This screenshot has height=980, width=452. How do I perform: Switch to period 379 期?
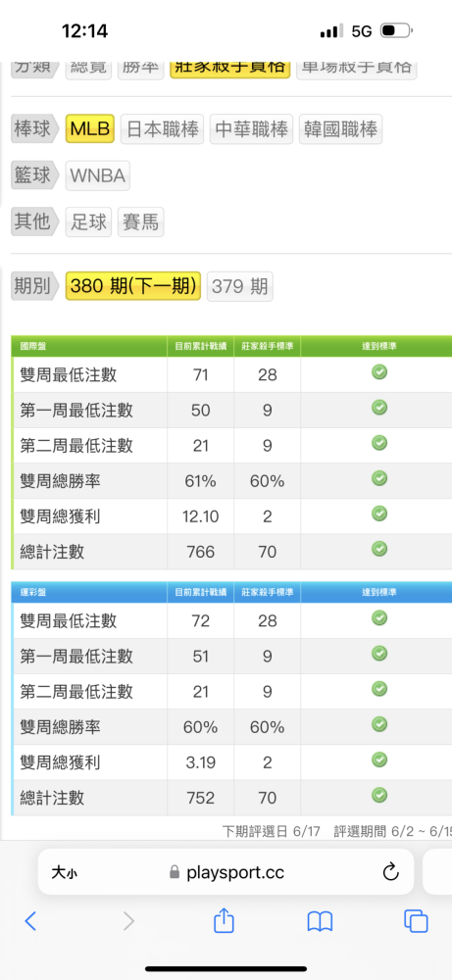[x=239, y=286]
